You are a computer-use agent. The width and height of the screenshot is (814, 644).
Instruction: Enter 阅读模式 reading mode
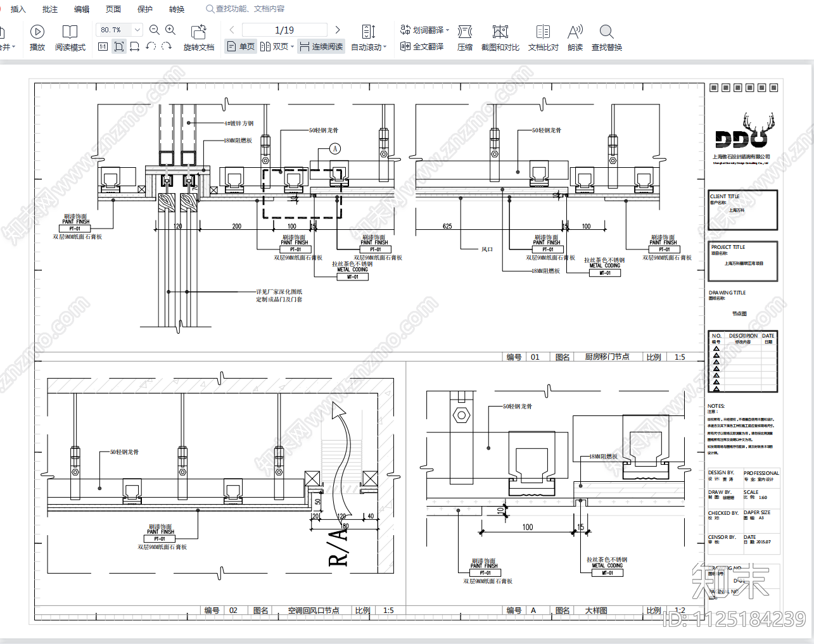coord(70,37)
